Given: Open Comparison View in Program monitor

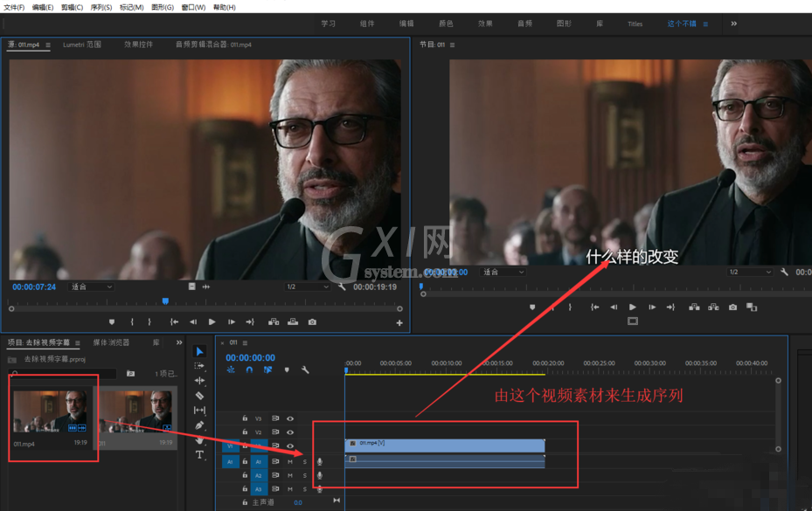Looking at the screenshot, I should (752, 307).
